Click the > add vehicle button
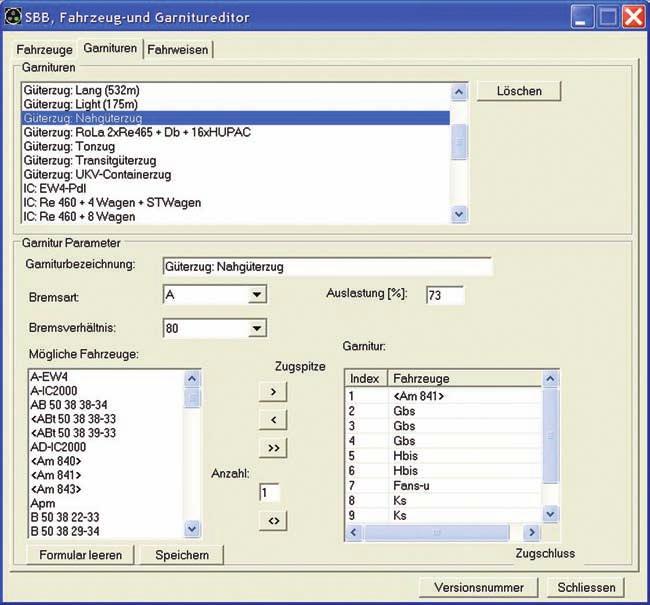The width and height of the screenshot is (650, 605). coord(273,392)
